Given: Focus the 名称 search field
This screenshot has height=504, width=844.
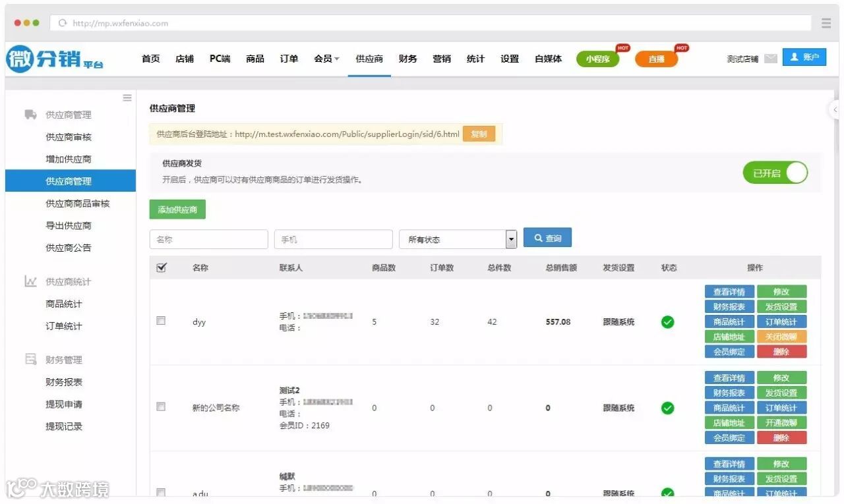Looking at the screenshot, I should [x=209, y=239].
